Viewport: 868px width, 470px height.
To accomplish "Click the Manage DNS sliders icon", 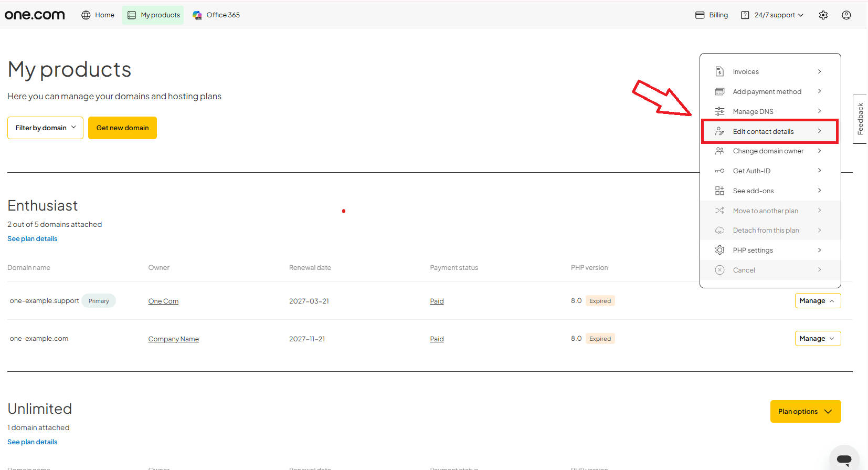I will pos(719,111).
